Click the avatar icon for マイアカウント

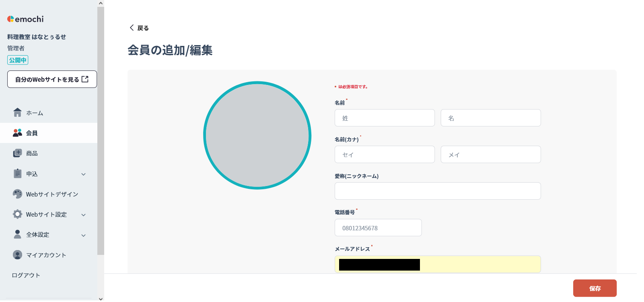click(17, 255)
